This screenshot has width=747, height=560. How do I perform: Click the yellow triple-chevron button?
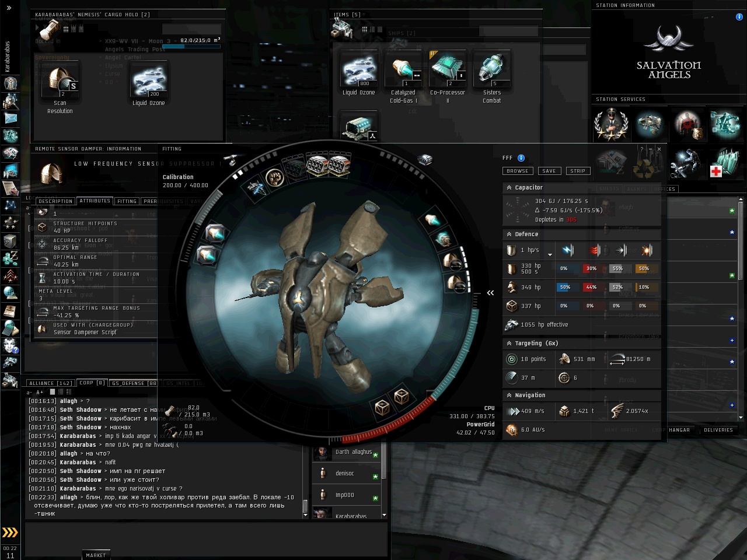(x=10, y=532)
